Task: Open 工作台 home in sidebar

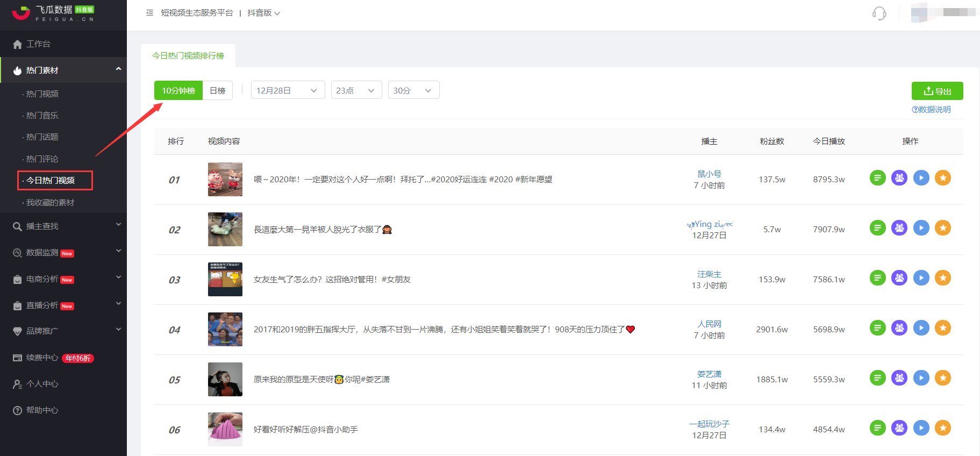Action: click(63, 44)
